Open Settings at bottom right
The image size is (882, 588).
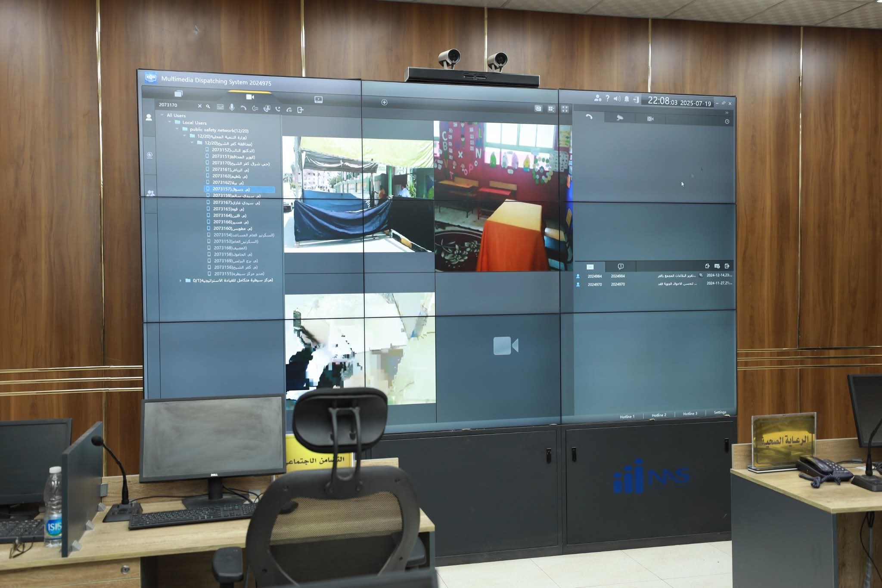click(720, 412)
